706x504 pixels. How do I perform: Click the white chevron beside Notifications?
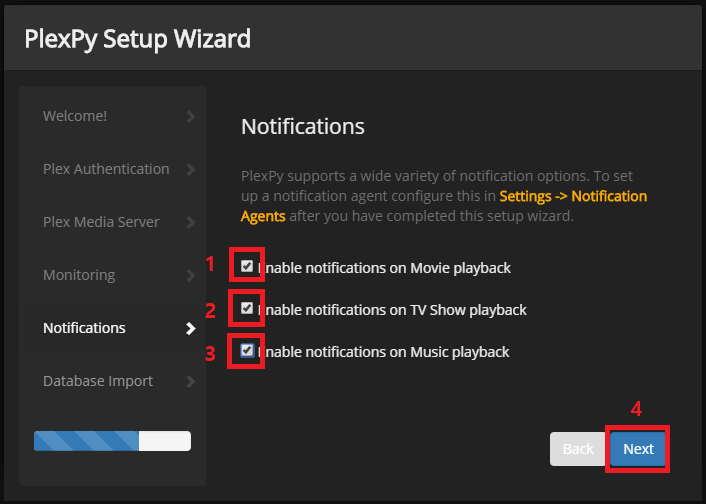point(191,329)
